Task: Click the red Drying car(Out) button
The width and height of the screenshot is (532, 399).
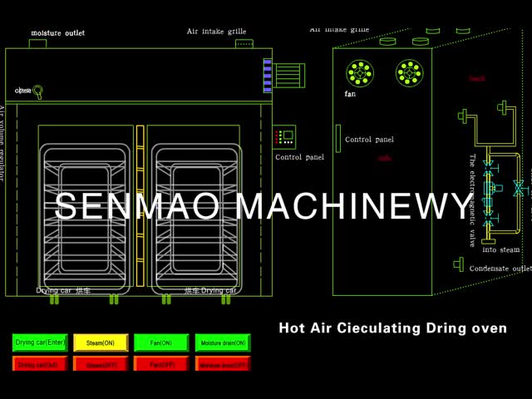Action: click(x=40, y=364)
